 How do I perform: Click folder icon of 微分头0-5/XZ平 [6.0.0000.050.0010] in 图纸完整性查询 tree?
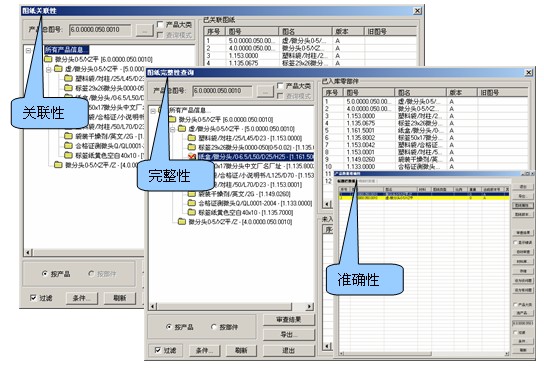click(172, 119)
